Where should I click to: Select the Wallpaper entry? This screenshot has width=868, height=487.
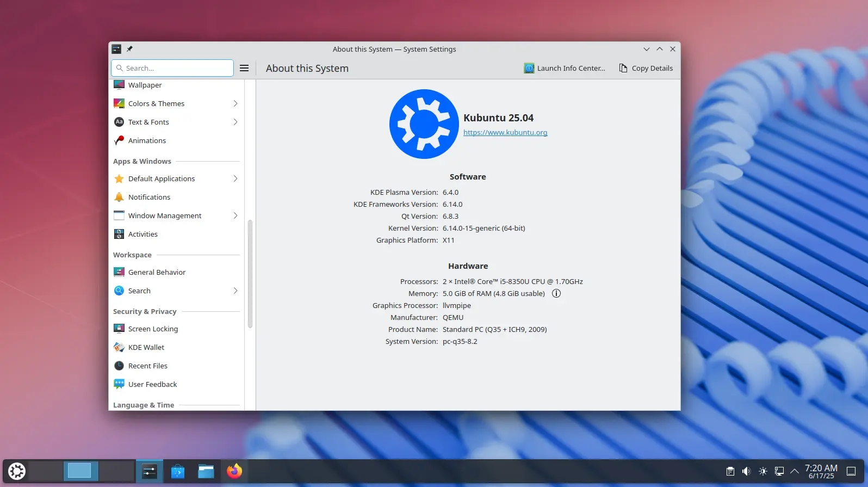tap(177, 85)
